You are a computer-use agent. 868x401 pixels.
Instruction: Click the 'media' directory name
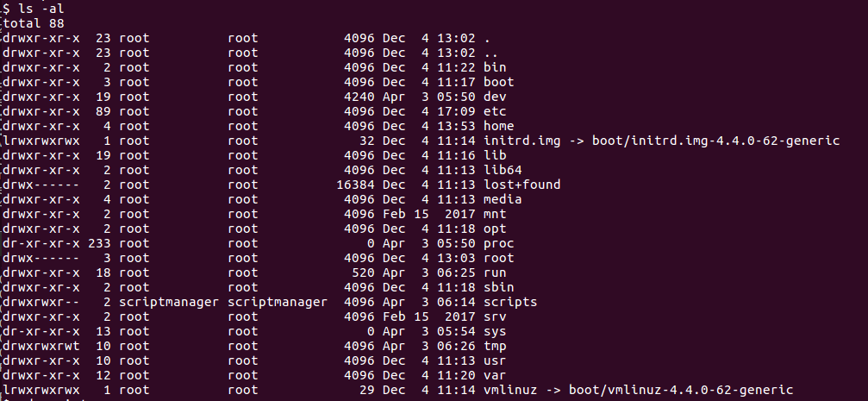503,199
